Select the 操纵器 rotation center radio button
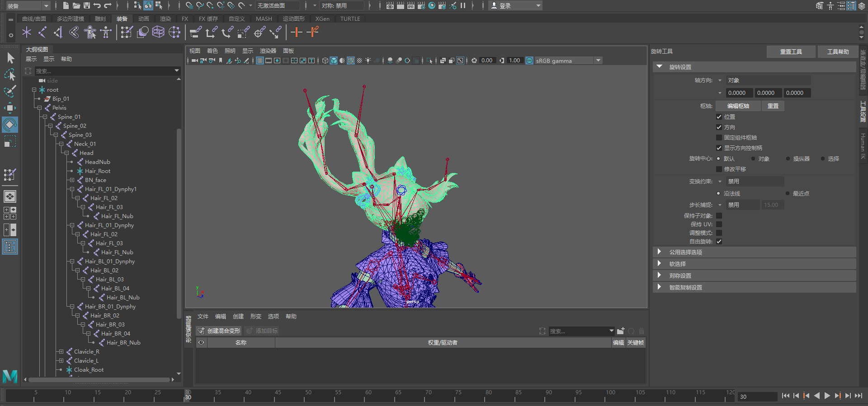Screen dimensions: 868x406 pos(788,159)
